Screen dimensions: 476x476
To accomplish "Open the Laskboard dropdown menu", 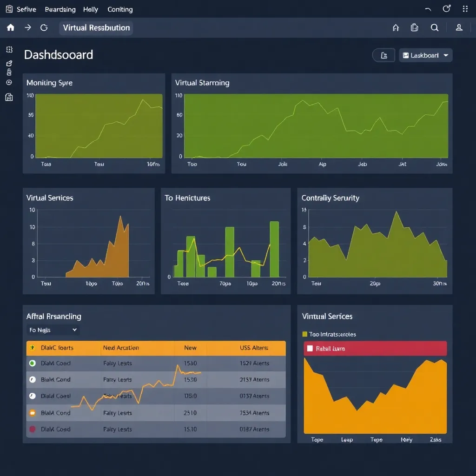I will tap(425, 55).
